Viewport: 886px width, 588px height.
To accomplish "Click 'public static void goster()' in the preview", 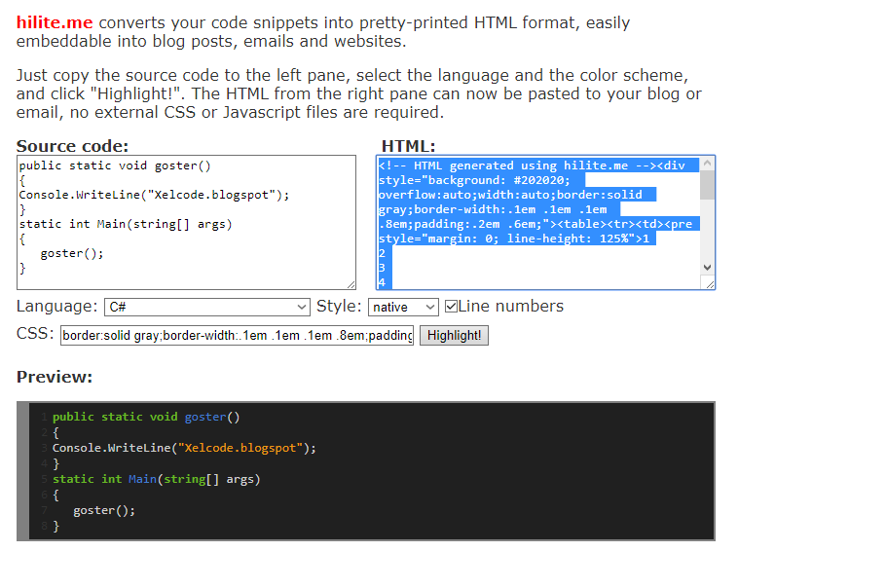I will click(146, 417).
